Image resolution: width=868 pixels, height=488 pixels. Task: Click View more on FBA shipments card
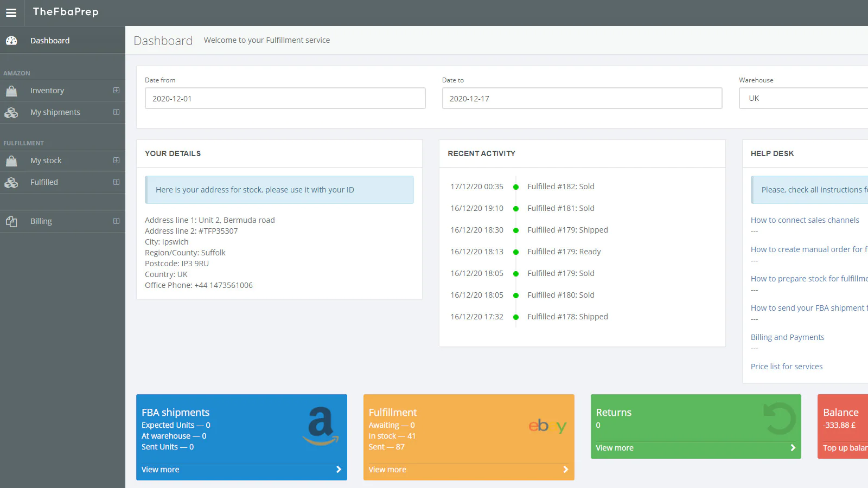click(x=160, y=470)
